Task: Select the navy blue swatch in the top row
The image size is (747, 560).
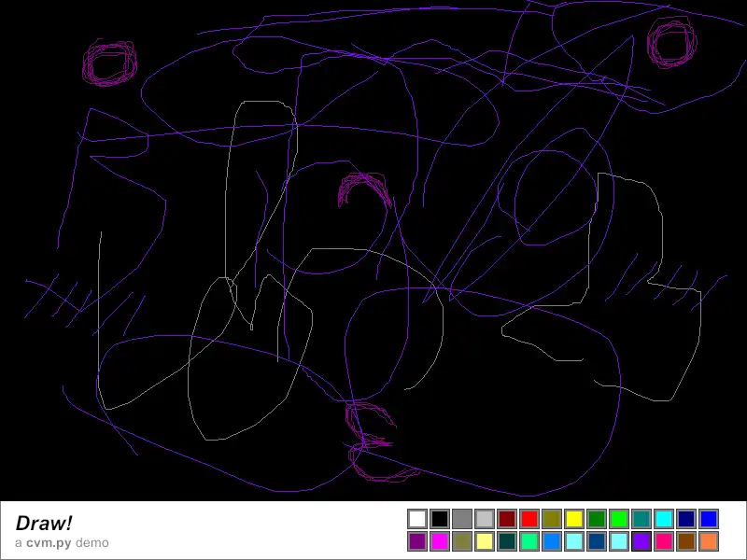Action: point(686,519)
